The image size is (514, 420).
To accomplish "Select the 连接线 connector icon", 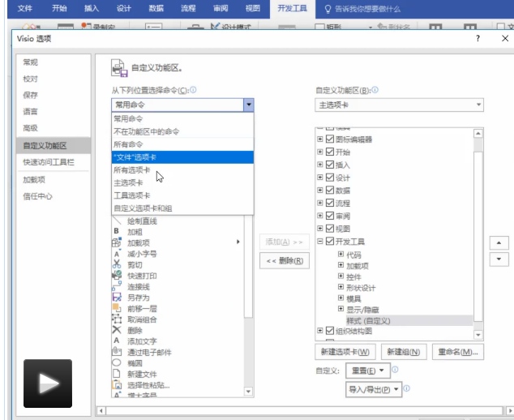I will pos(117,286).
